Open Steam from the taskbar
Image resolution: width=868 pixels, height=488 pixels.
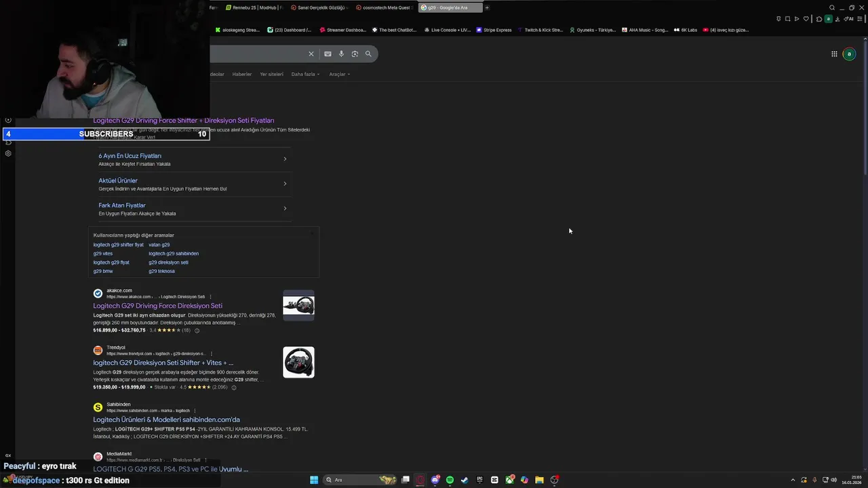(465, 480)
